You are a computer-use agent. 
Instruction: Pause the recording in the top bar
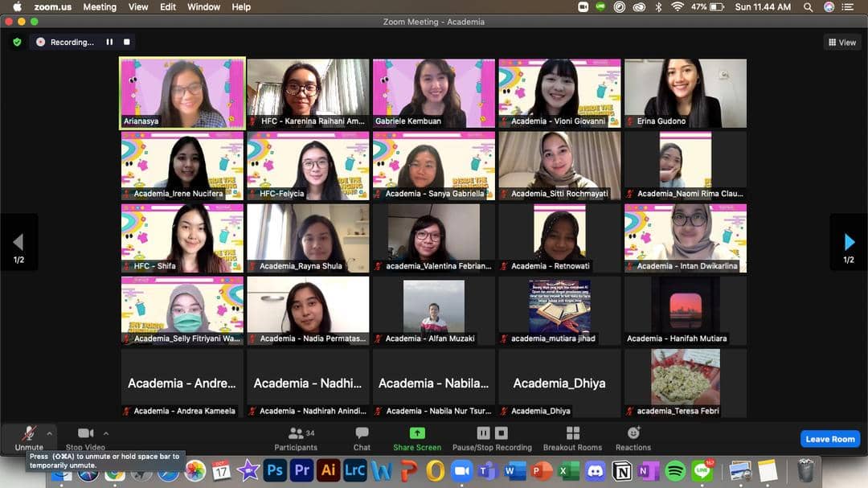point(109,42)
